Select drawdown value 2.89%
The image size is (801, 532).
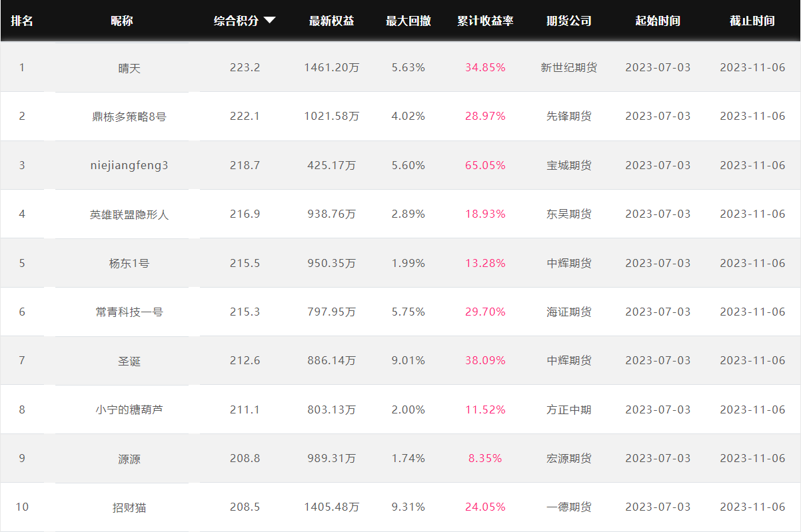point(408,214)
